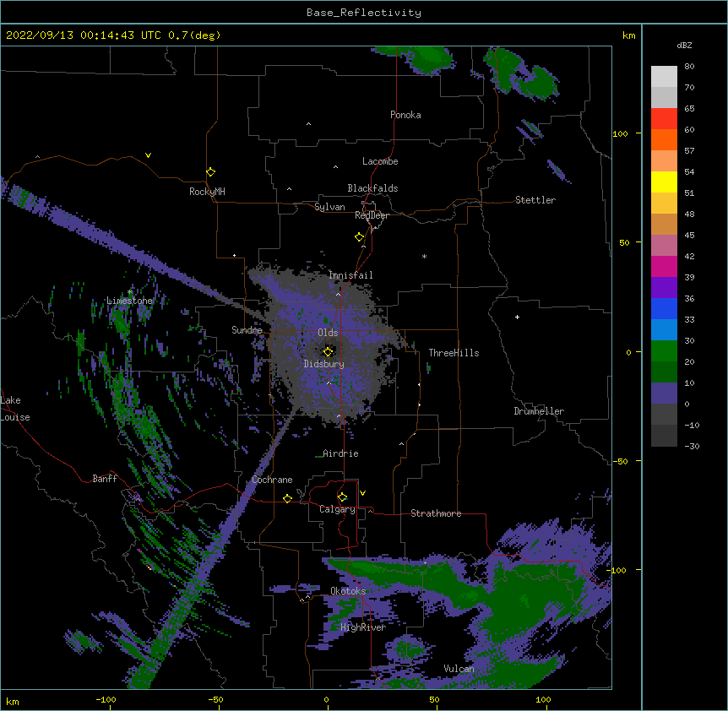
Task: Click the yellow marker above Calgary label
Action: pyautogui.click(x=342, y=497)
